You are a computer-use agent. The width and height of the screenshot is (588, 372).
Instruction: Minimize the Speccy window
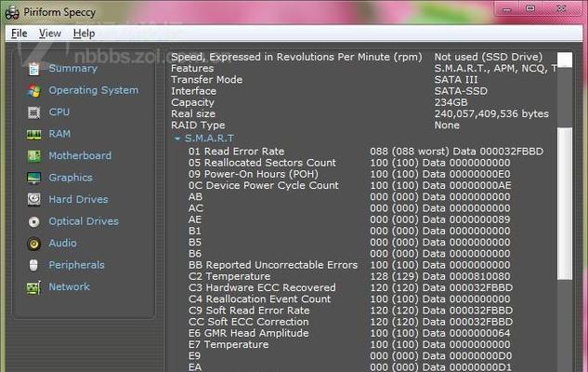click(x=507, y=9)
